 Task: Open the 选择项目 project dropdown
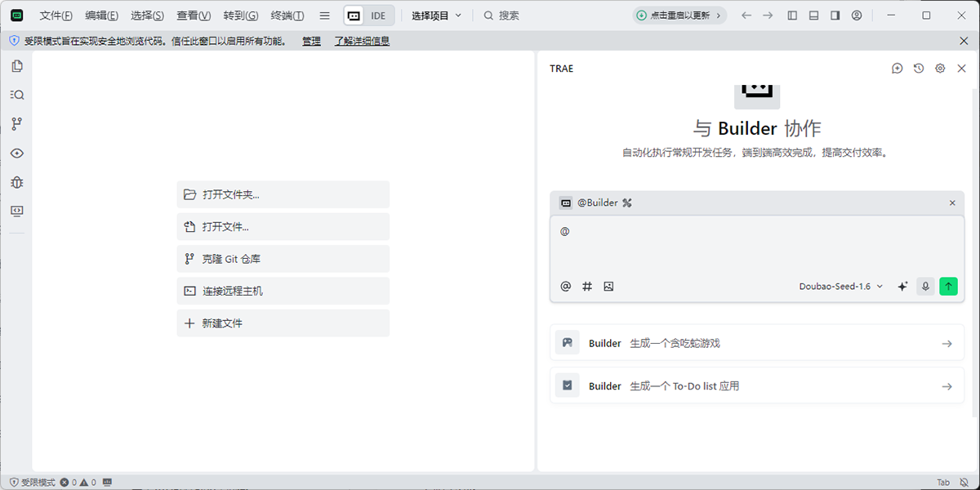pyautogui.click(x=436, y=16)
